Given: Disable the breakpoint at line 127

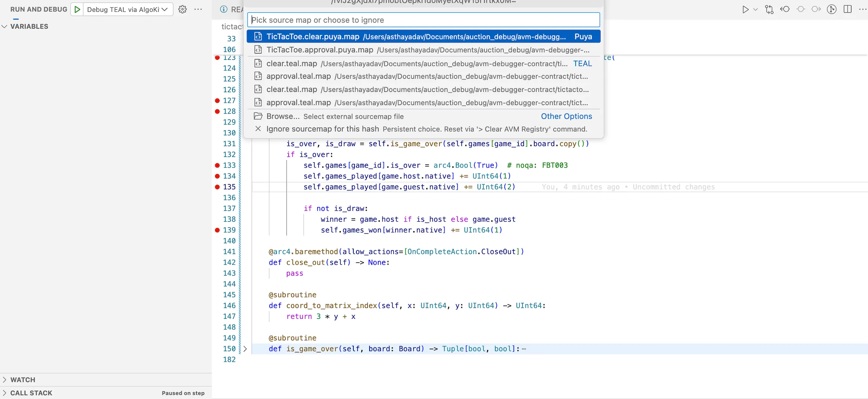Looking at the screenshot, I should tap(217, 101).
